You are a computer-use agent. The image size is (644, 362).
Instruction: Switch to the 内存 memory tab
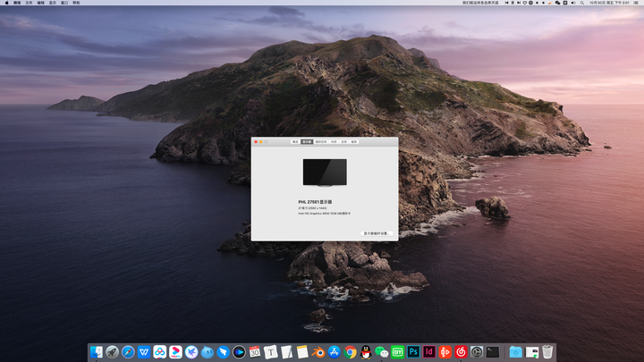click(334, 141)
